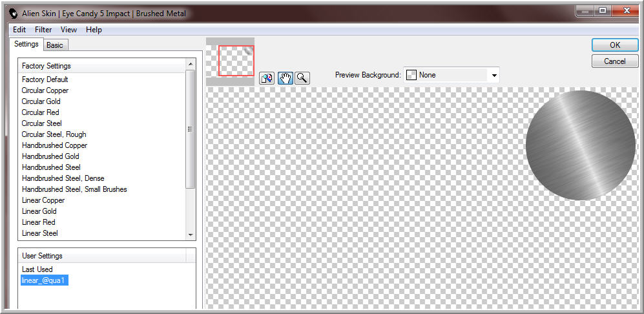This screenshot has height=314, width=644.
Task: Pick the Linear Red preset
Action: pyautogui.click(x=39, y=222)
